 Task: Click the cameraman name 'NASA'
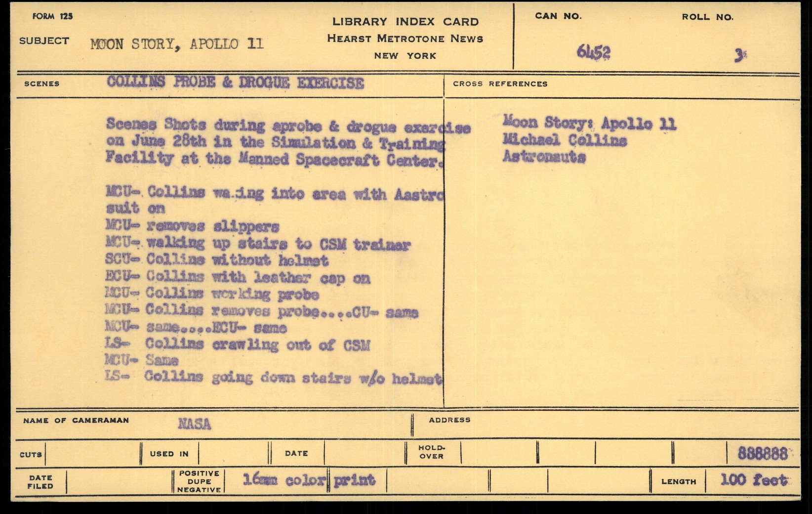[x=194, y=424]
